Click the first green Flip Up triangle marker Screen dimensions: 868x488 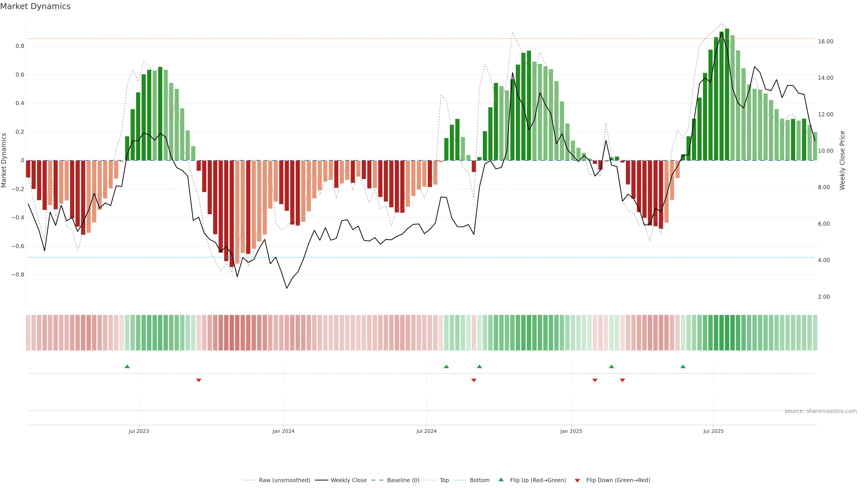(127, 366)
